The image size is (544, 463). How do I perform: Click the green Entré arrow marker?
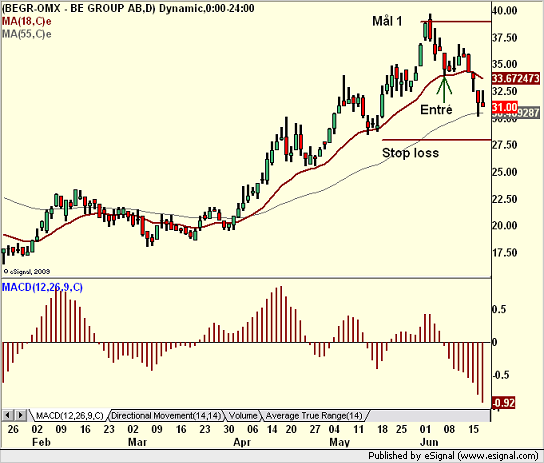444,89
